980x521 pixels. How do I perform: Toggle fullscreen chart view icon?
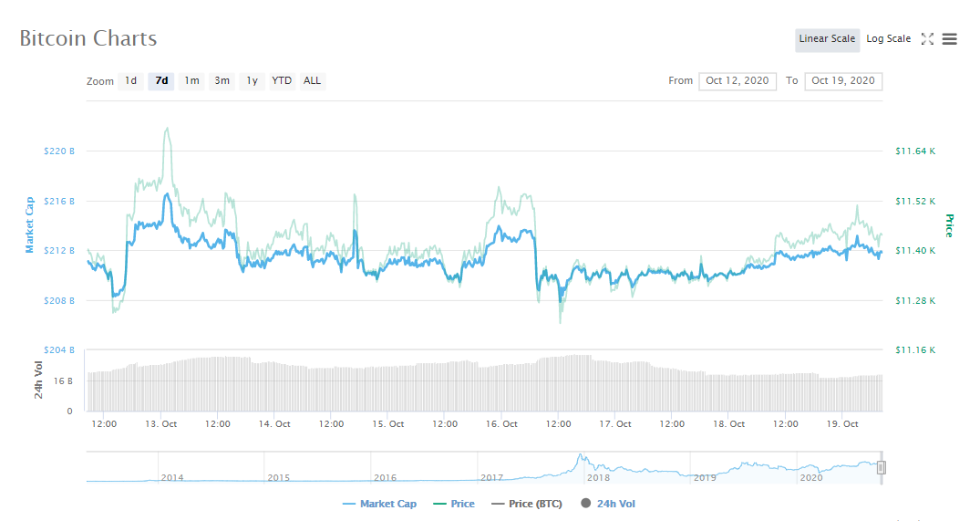pos(927,38)
